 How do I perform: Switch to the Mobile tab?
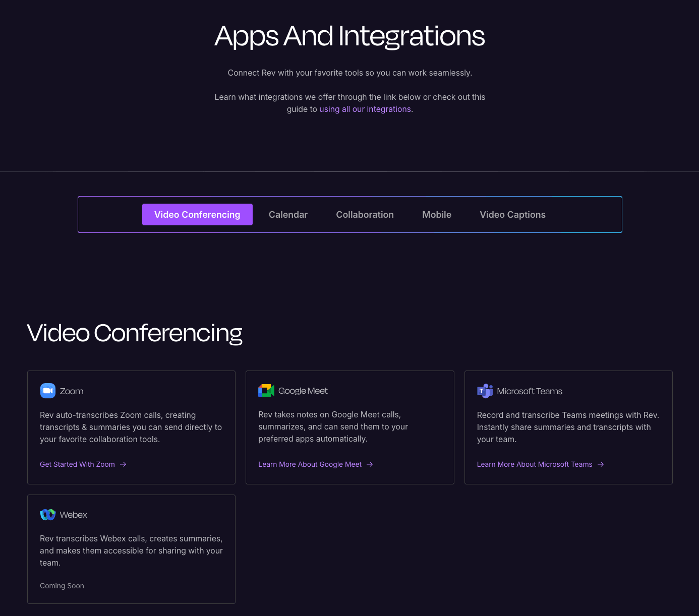[x=437, y=214]
